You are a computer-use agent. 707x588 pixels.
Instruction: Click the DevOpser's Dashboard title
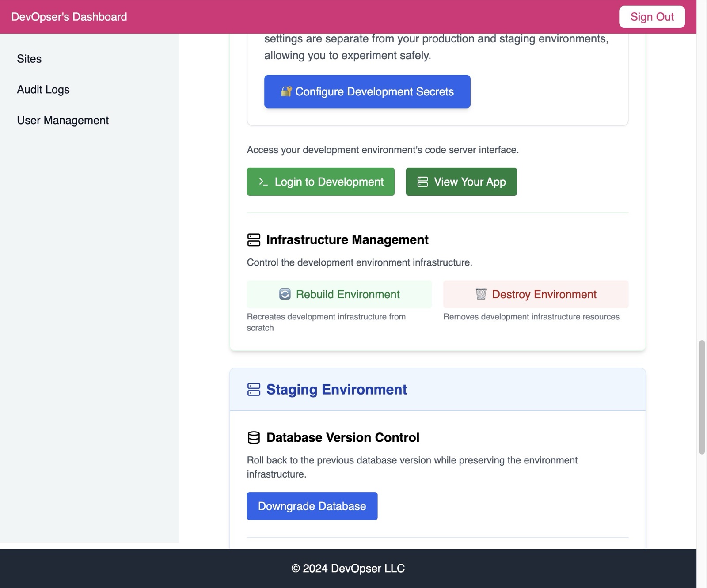pyautogui.click(x=69, y=17)
